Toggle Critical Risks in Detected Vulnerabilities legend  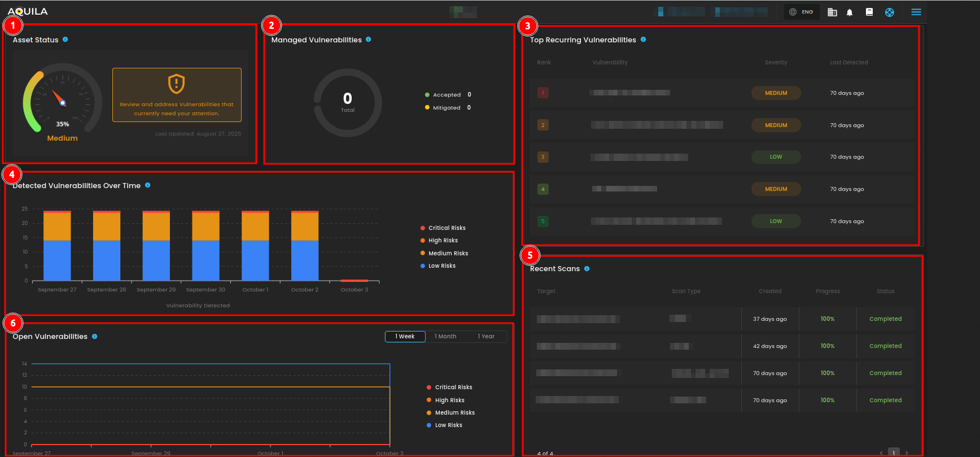tap(446, 228)
